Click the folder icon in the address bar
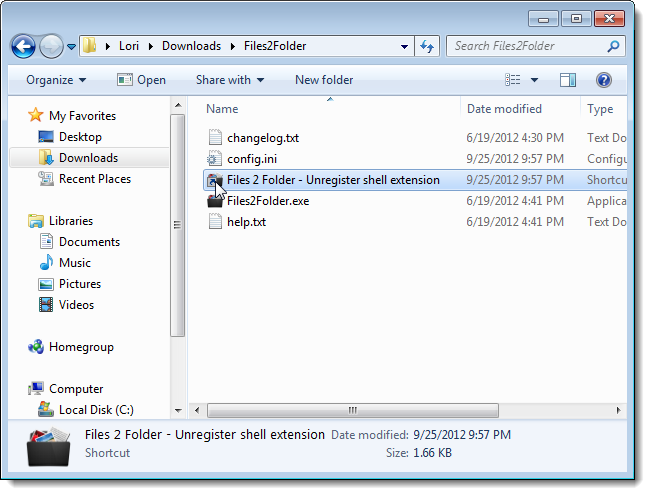Viewport: 650px width, 495px height. [89, 46]
